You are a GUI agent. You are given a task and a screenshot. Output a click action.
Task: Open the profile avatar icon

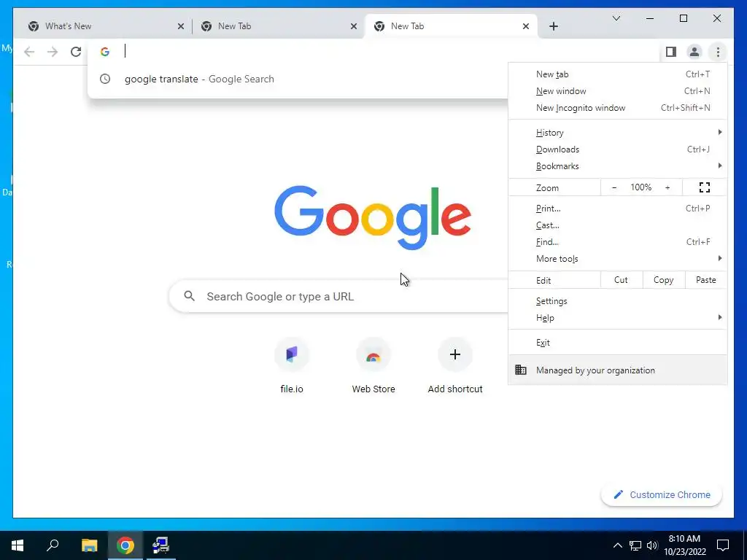694,52
